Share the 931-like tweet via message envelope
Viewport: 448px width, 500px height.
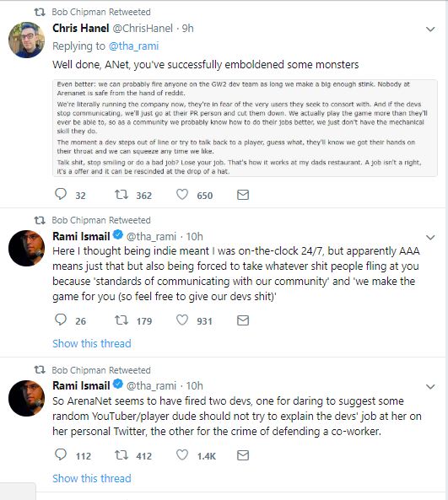coord(243,320)
